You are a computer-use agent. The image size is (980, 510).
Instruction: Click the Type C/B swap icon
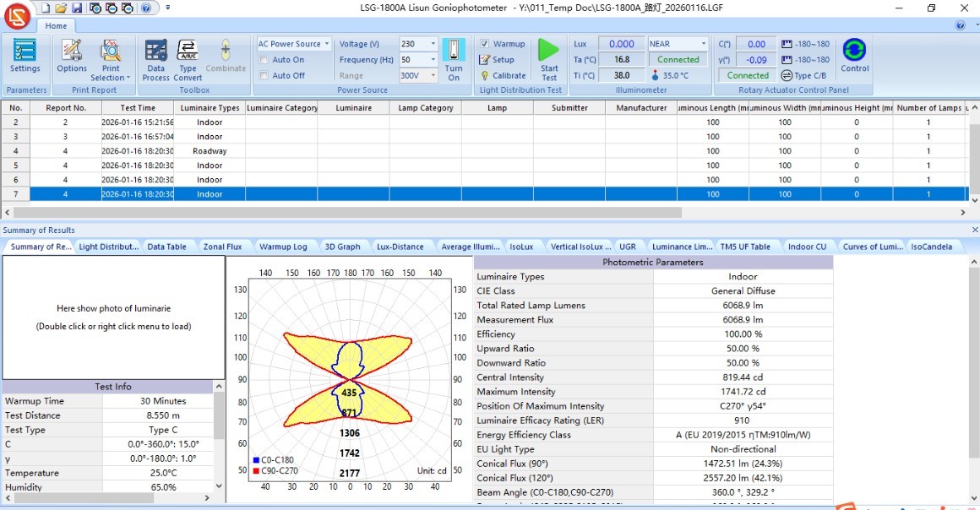(x=787, y=75)
